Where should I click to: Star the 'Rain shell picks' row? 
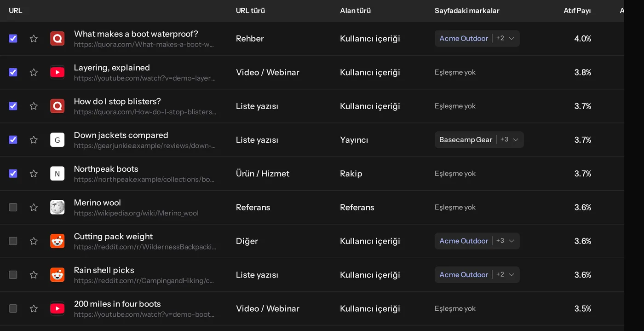[34, 275]
